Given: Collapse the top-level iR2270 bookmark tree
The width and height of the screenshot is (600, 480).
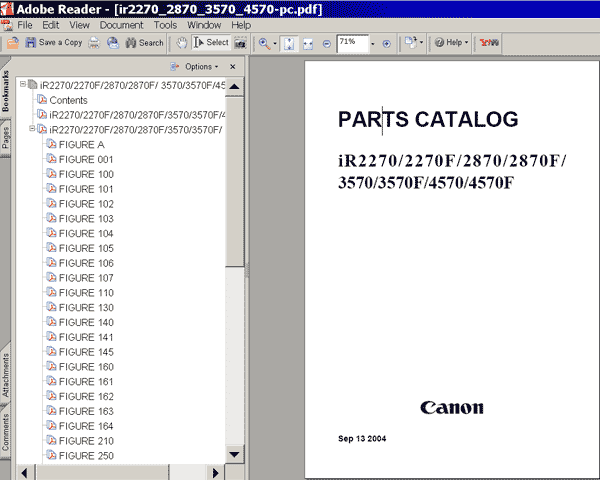Looking at the screenshot, I should pyautogui.click(x=23, y=84).
